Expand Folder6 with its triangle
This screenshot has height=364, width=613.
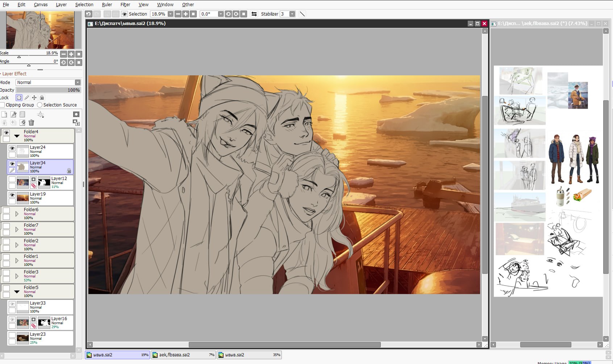coord(17,214)
